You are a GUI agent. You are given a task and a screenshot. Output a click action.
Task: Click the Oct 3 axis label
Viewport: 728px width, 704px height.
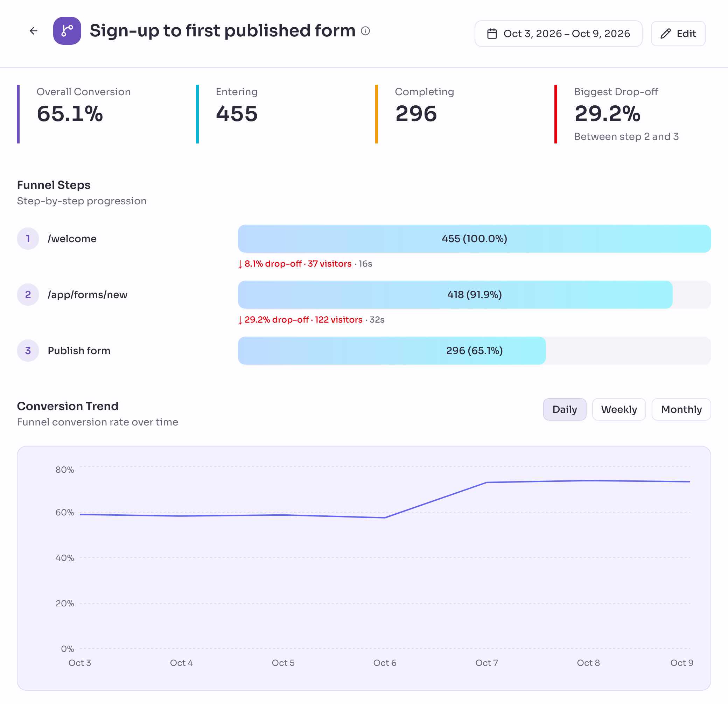pos(79,663)
